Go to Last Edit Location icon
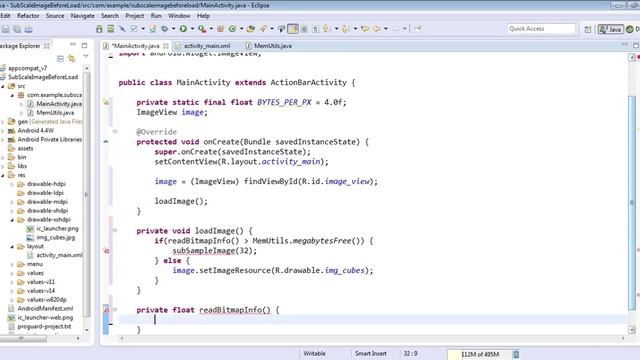Image resolution: width=640 pixels, height=360 pixels. (x=364, y=29)
